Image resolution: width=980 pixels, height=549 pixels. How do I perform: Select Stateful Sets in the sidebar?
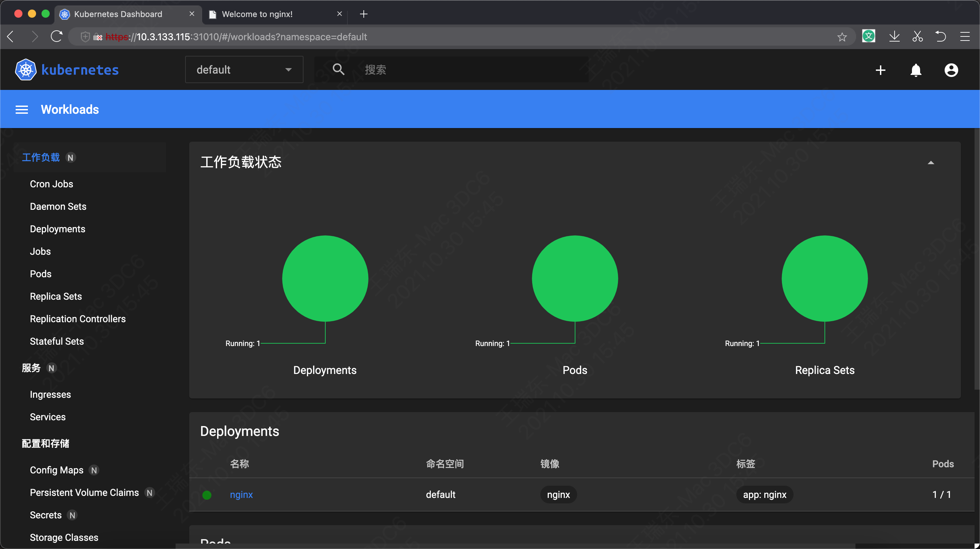(56, 341)
